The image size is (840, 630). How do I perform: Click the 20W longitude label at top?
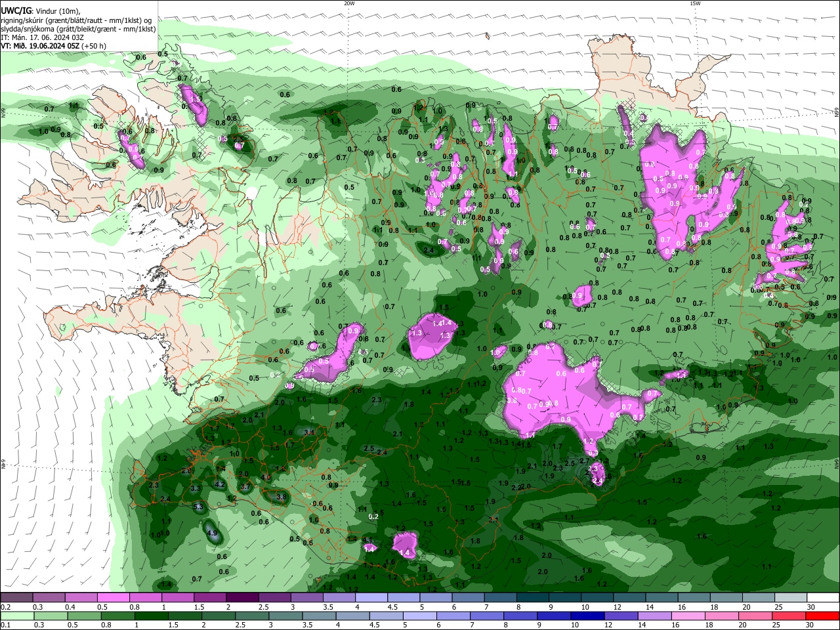coord(349,3)
